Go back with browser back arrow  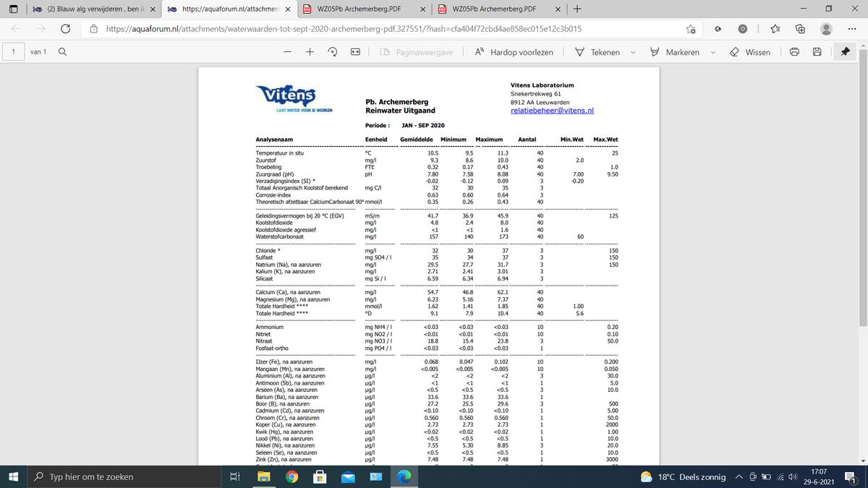tap(16, 29)
